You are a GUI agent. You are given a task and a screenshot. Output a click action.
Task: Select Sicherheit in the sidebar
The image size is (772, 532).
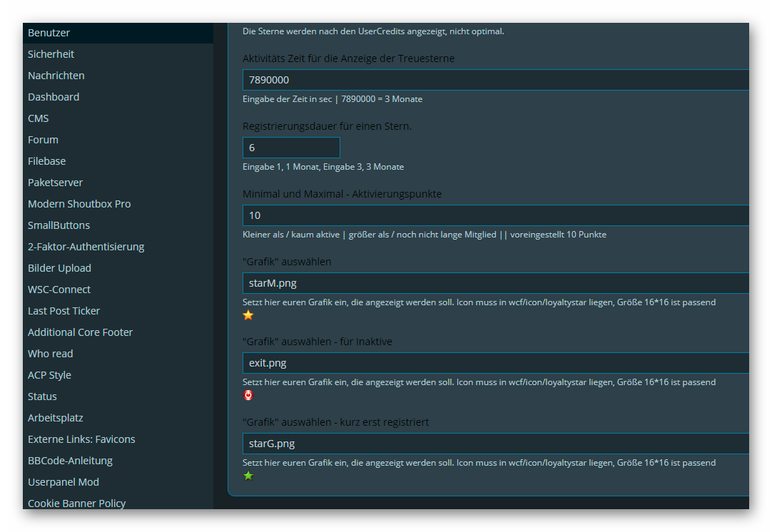(51, 54)
